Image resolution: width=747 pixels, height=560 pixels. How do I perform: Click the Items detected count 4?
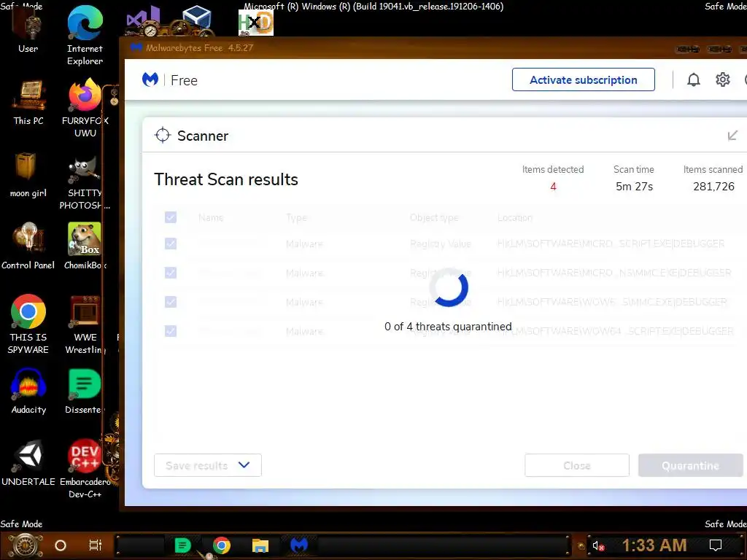pos(553,187)
